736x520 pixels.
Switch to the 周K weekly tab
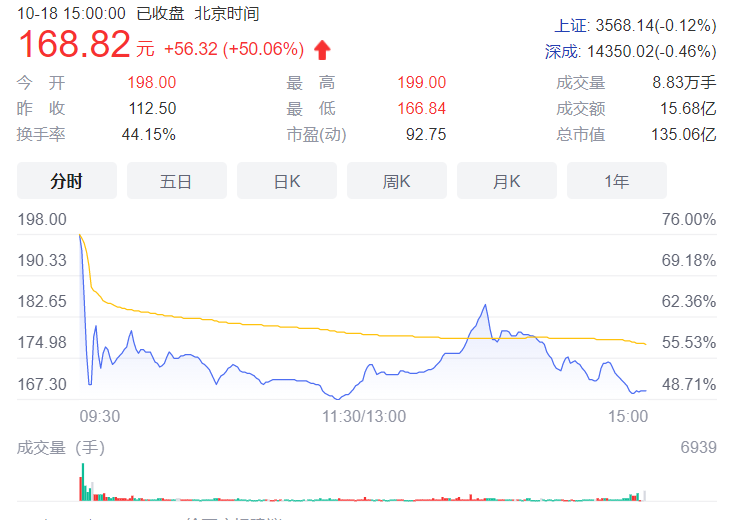(397, 181)
